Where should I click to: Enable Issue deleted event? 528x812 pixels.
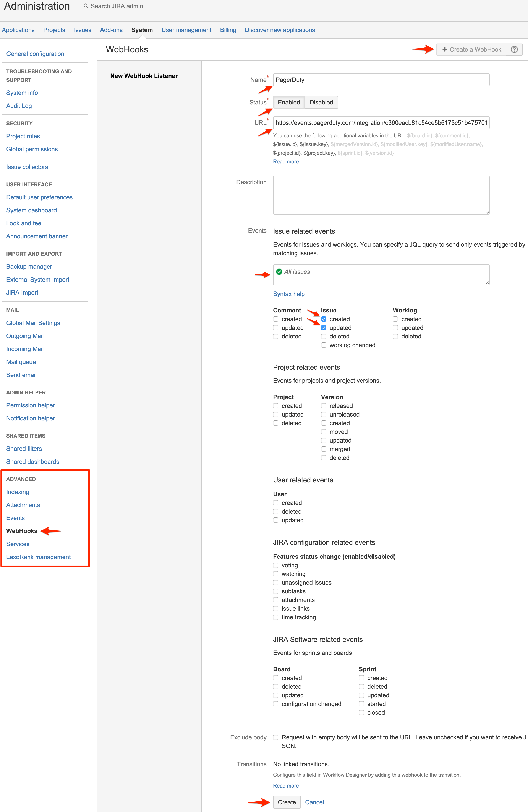[324, 336]
